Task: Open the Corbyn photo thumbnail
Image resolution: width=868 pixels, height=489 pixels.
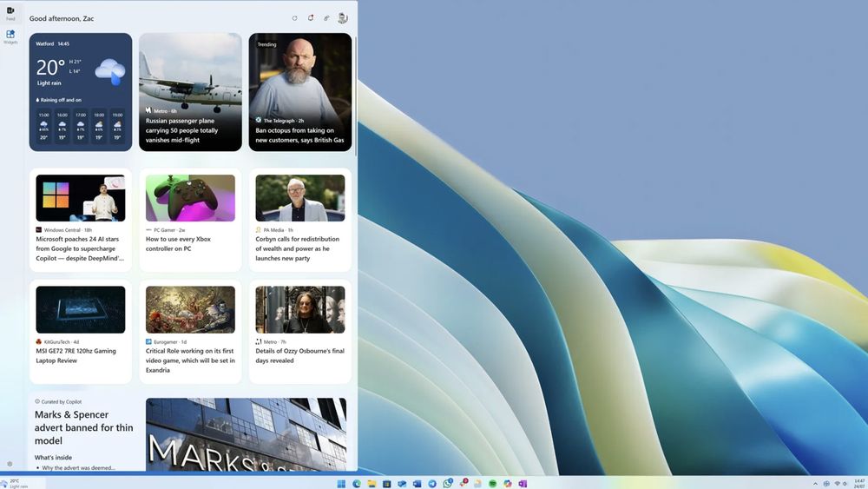Action: [x=300, y=198]
